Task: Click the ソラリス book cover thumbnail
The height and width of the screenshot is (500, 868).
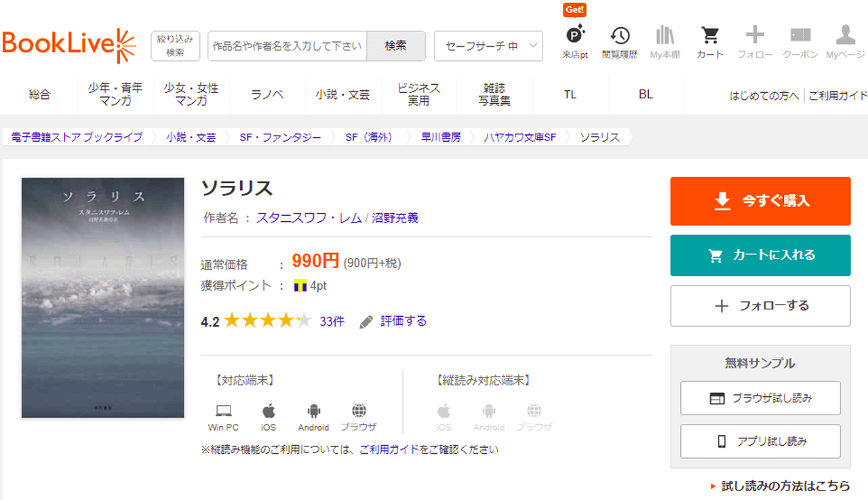Action: (103, 297)
